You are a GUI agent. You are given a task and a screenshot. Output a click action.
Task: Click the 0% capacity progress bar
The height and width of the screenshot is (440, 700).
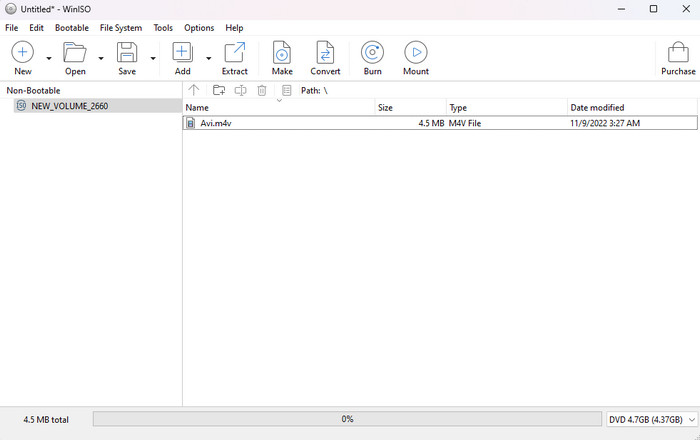[x=347, y=419]
